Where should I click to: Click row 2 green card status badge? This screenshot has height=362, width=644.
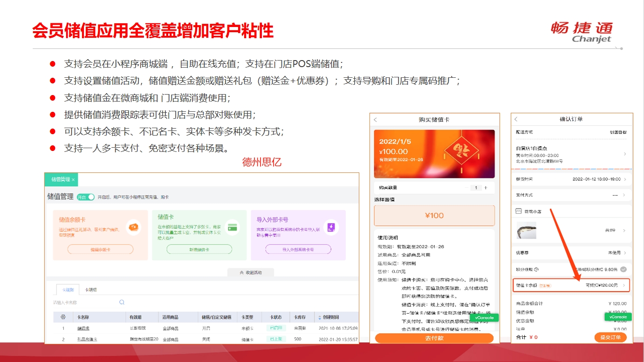[x=276, y=339]
